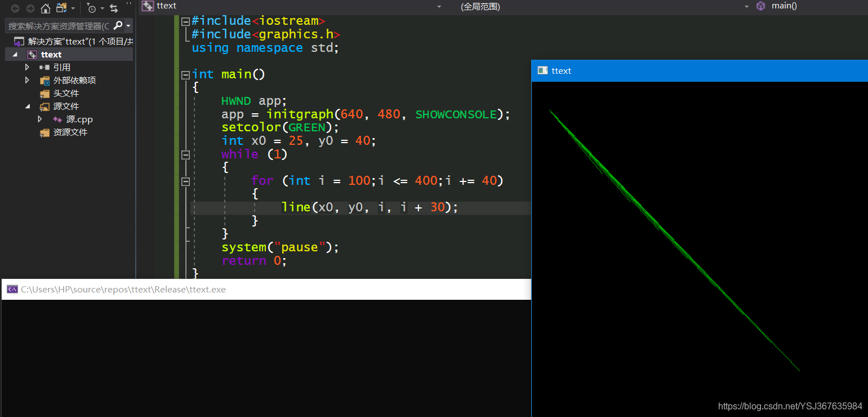The image size is (868, 417).
Task: Open the switch views dropdown arrow
Action: coord(73,8)
